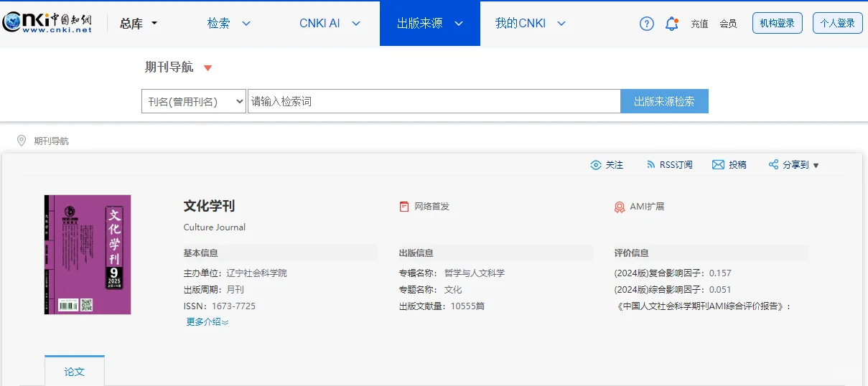Image resolution: width=868 pixels, height=386 pixels.
Task: Expand the CNKI AI menu chevron
Action: click(356, 24)
